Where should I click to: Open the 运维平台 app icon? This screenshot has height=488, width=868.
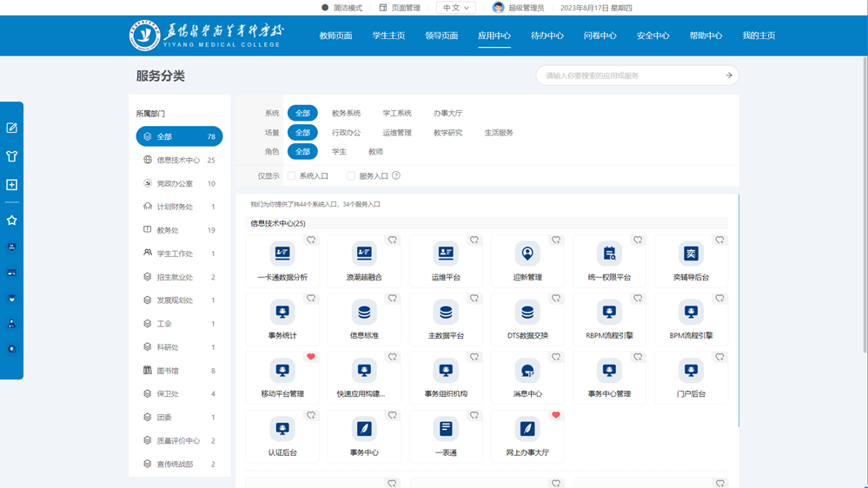coord(446,254)
